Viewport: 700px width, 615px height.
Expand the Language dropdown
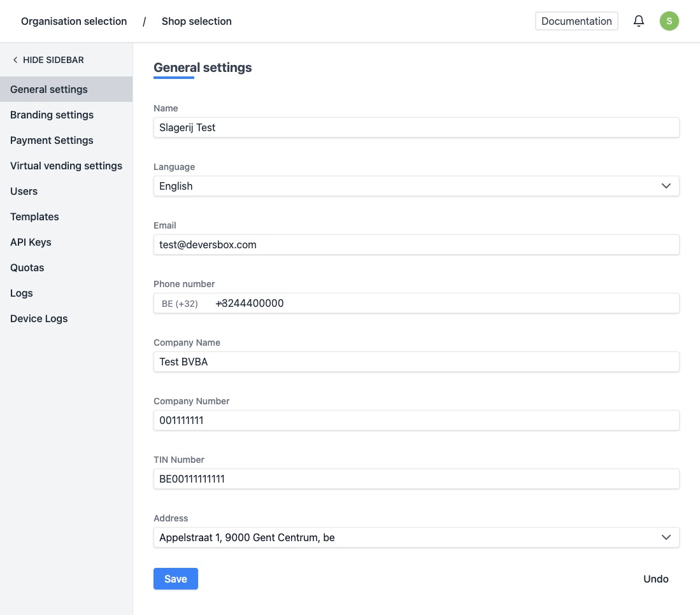click(x=416, y=186)
